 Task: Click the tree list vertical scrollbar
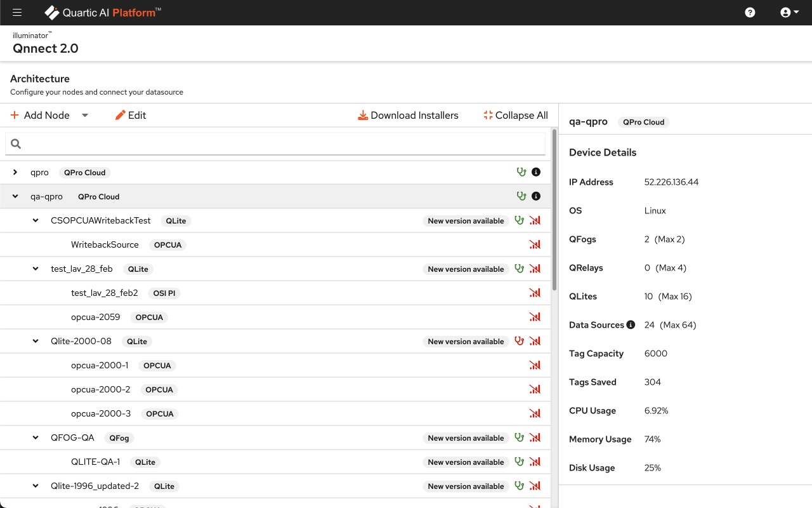(554, 210)
